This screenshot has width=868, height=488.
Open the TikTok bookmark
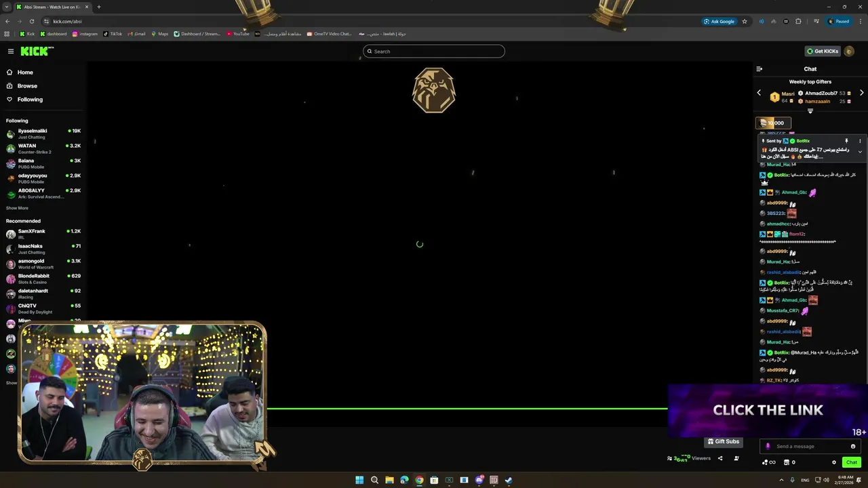coord(113,34)
